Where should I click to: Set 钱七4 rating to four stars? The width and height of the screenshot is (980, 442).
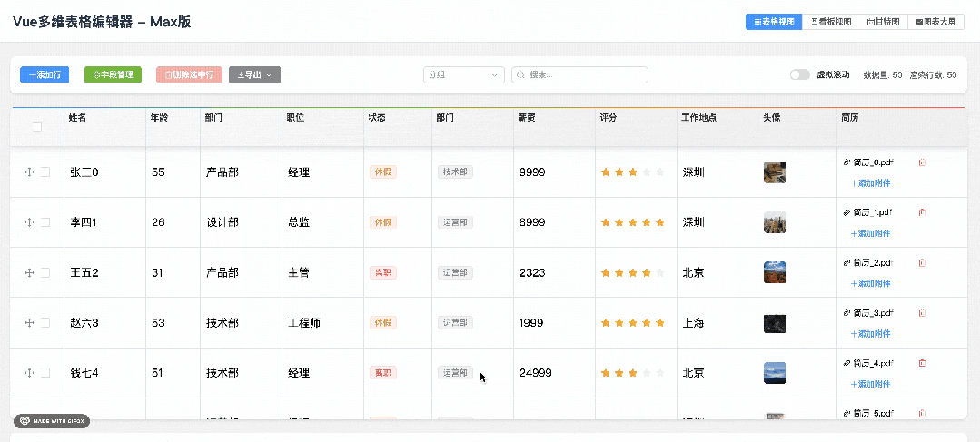click(x=647, y=373)
